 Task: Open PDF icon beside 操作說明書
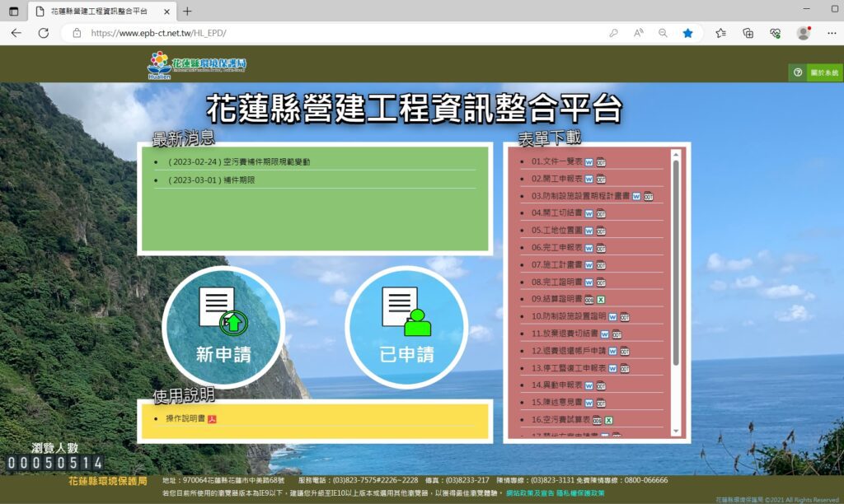212,419
